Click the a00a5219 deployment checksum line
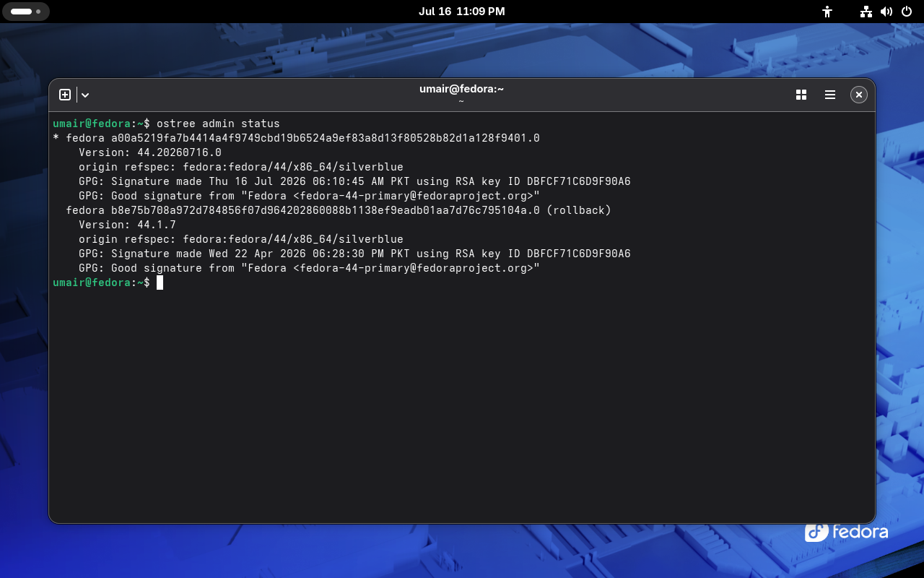Image resolution: width=924 pixels, height=578 pixels. tap(296, 138)
